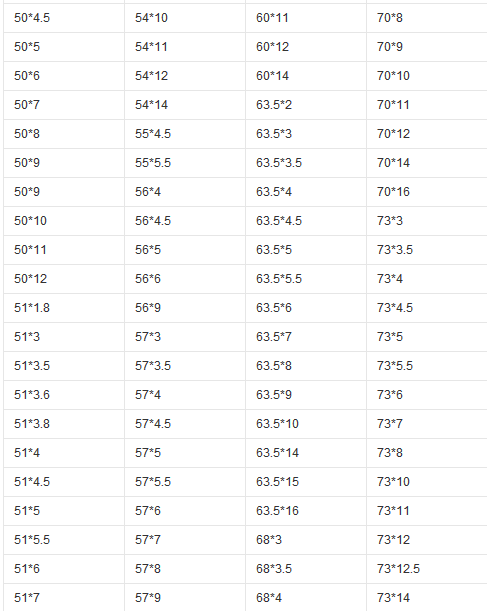Select the 63.5*16 cell

pos(306,511)
